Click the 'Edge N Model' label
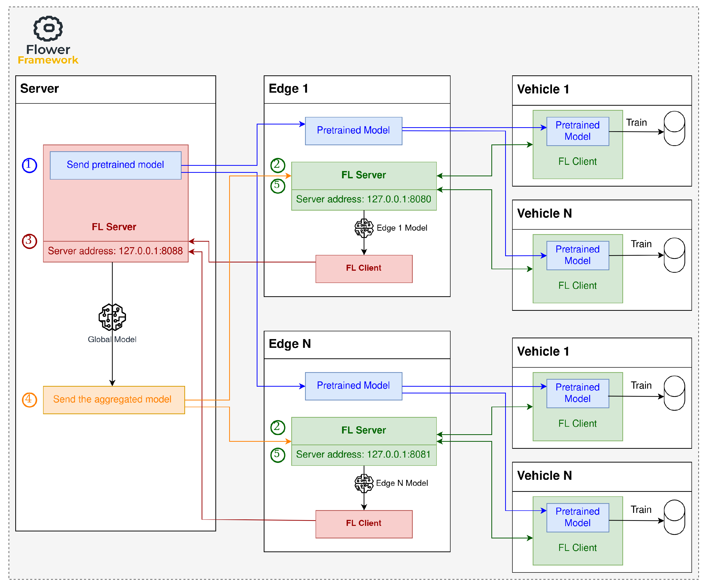Screen dimensions: 706x588 point(402,483)
